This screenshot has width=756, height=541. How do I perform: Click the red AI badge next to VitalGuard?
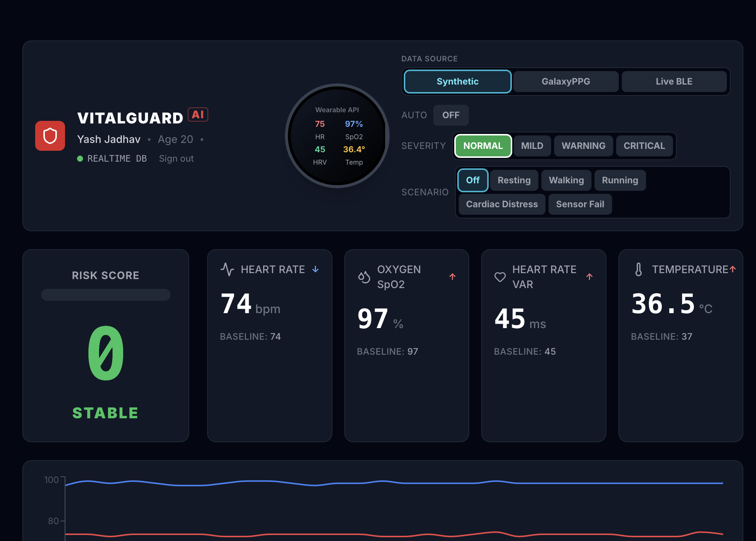198,114
